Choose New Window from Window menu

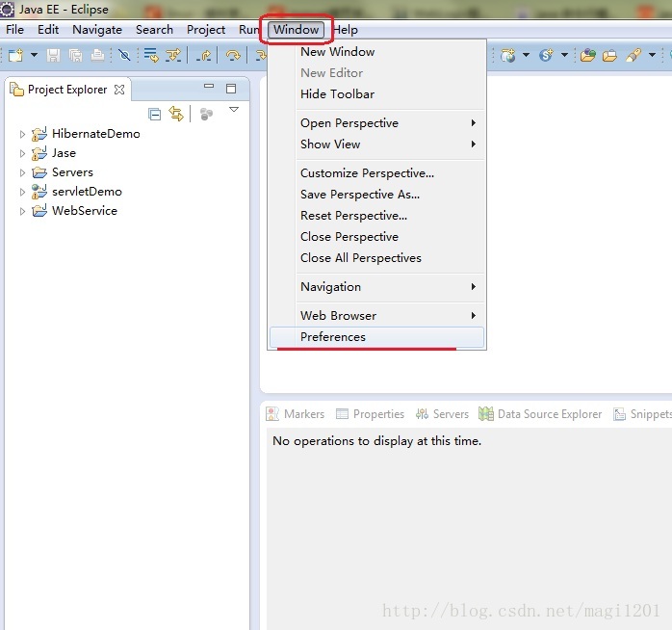click(376, 52)
